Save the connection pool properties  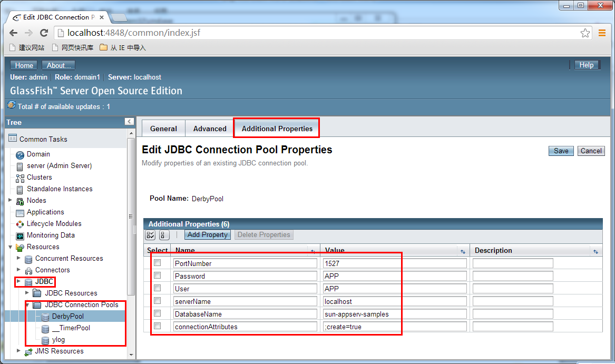pos(561,151)
